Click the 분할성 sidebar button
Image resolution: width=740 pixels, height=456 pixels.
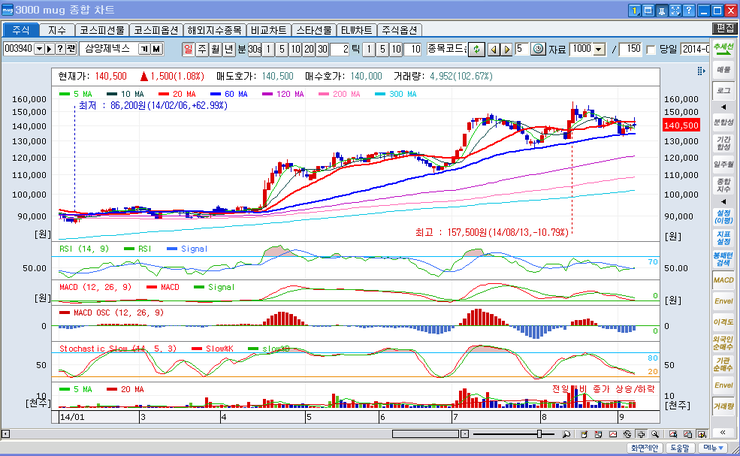tap(723, 122)
